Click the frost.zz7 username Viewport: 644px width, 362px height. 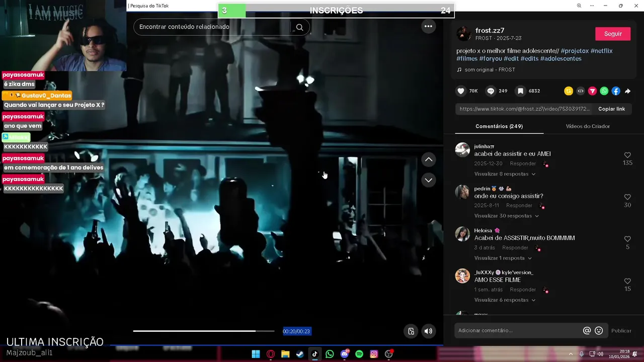click(x=490, y=30)
